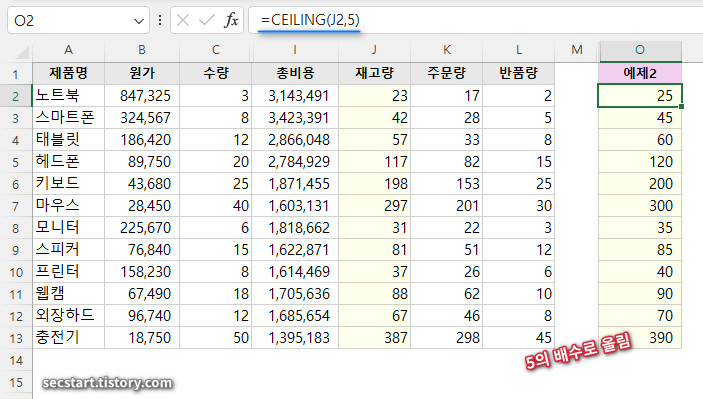Viewport: 703px width, 399px height.
Task: Click the Select All corner triangle
Action: point(22,52)
